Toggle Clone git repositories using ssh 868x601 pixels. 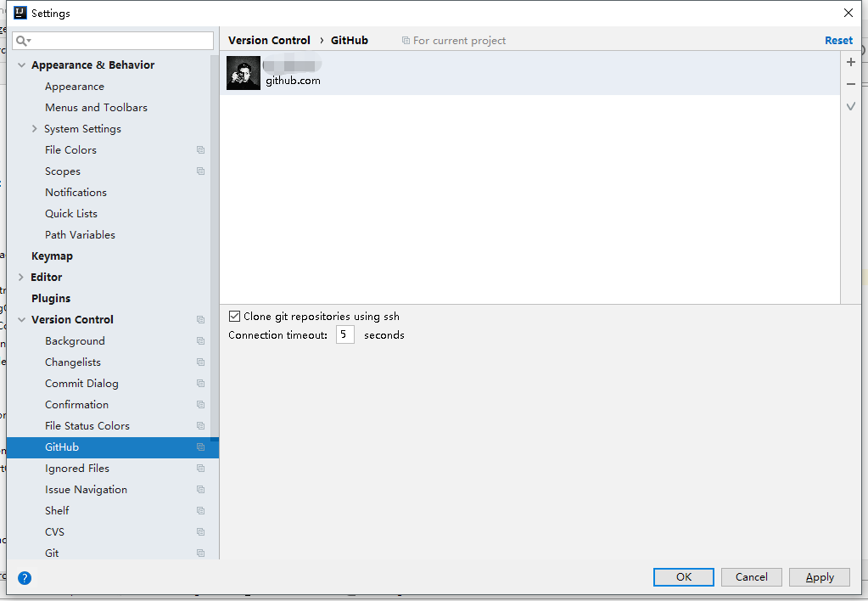235,317
